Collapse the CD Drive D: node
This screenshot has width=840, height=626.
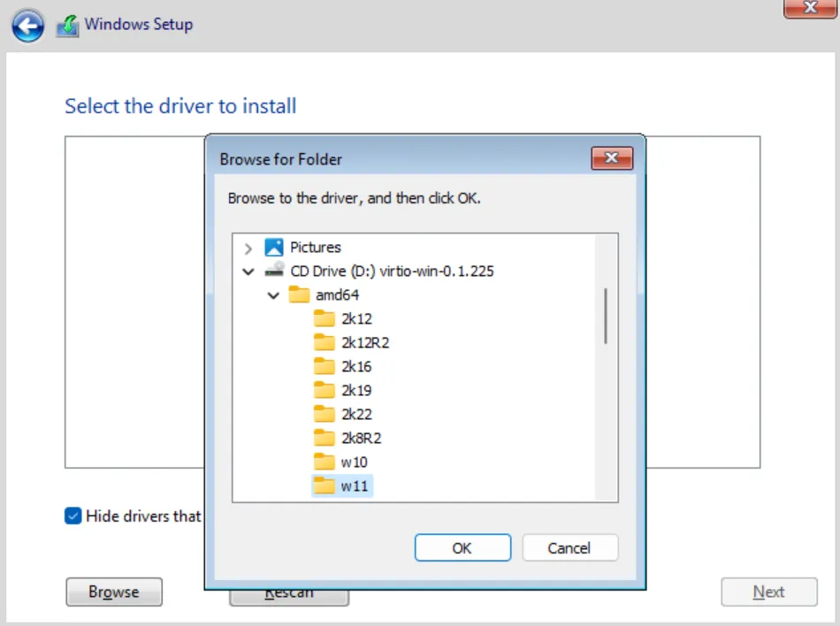coord(248,271)
